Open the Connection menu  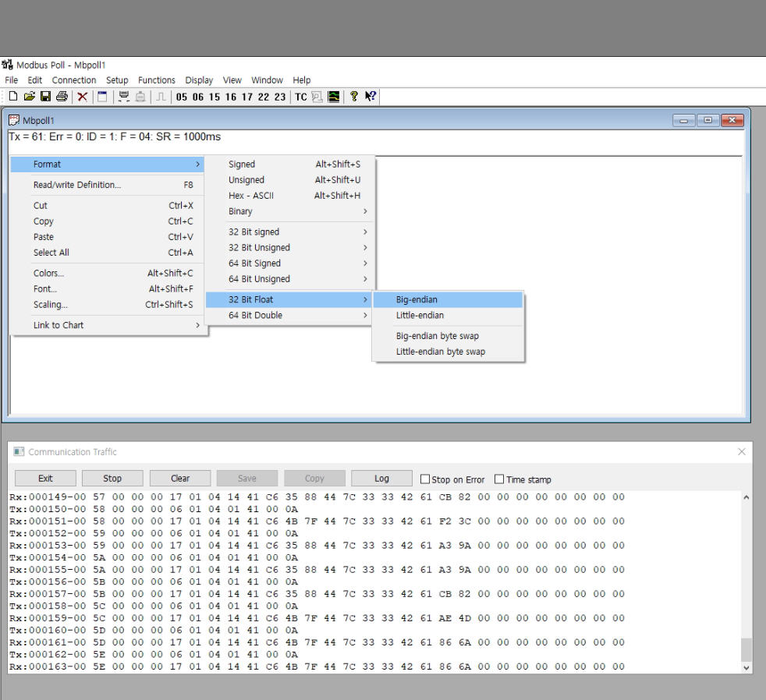[74, 80]
